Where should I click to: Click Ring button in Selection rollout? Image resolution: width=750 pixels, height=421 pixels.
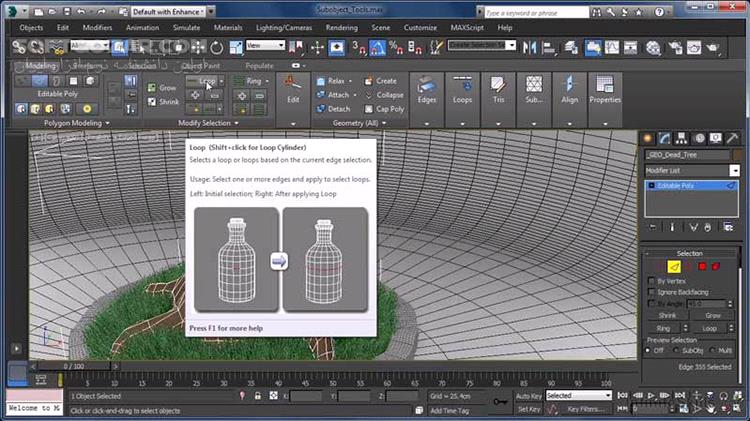(663, 329)
